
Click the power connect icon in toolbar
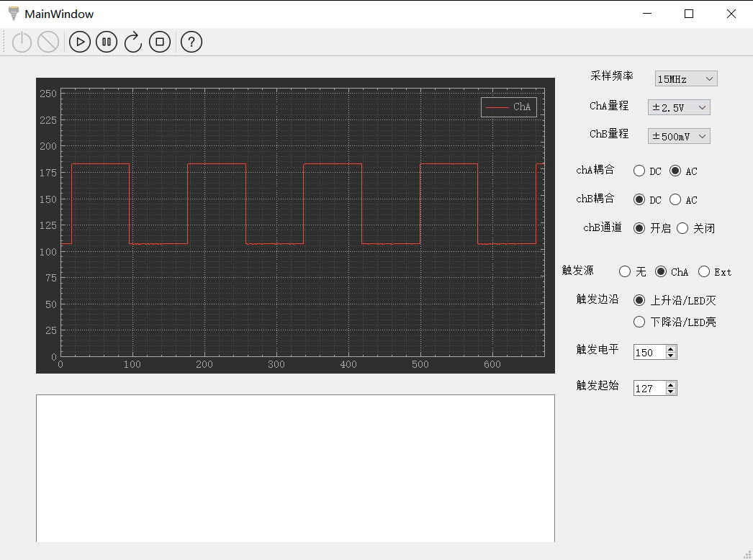click(22, 42)
